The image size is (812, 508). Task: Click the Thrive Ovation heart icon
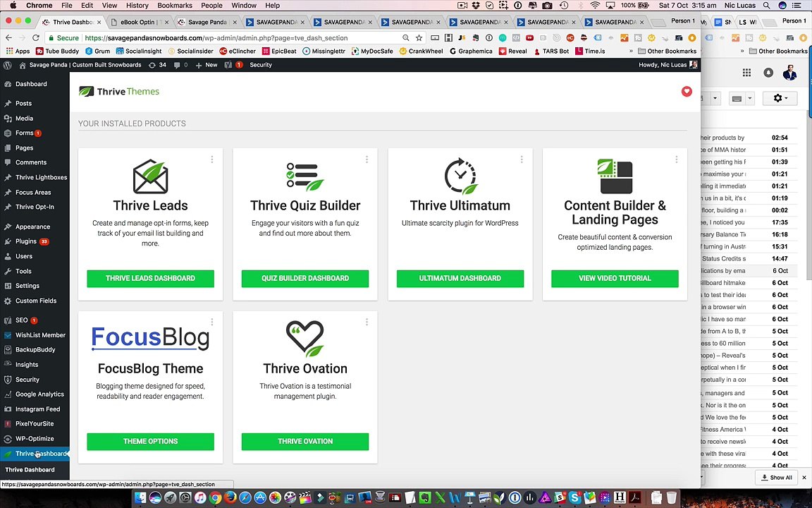[x=305, y=339]
